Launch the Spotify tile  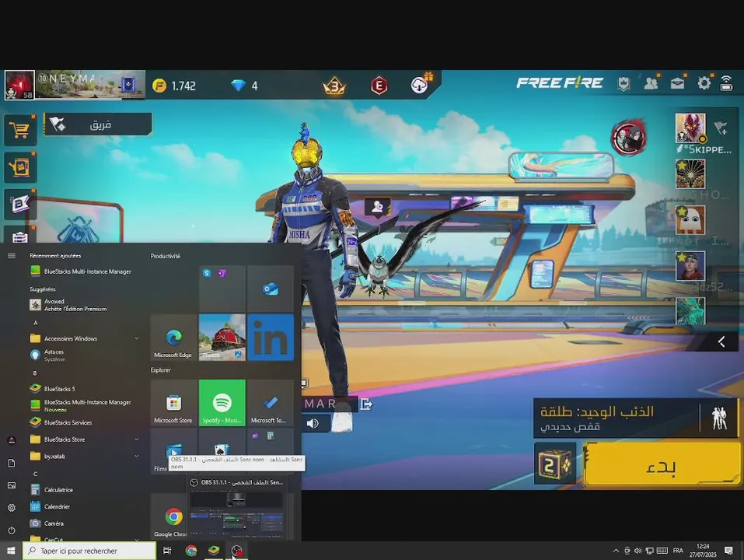tap(222, 402)
